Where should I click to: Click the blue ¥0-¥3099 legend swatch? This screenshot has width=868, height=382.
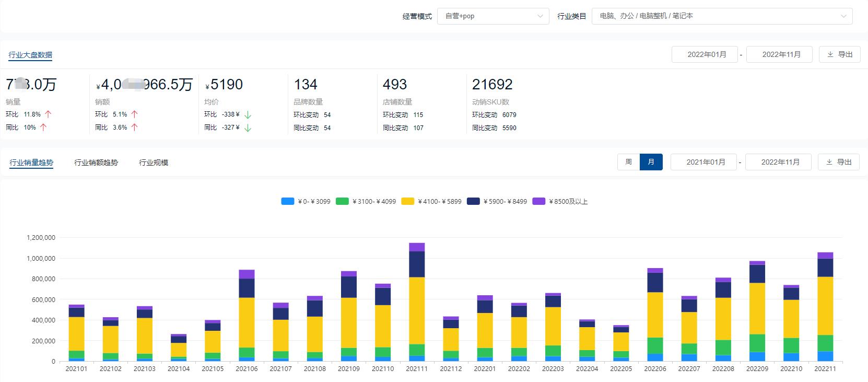click(288, 201)
